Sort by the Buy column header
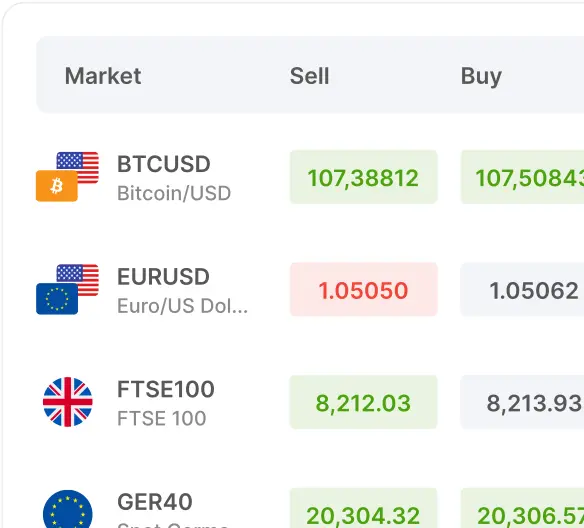 click(x=481, y=77)
